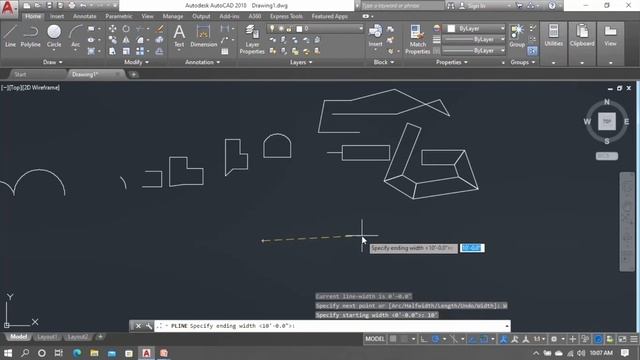Select the Table tool in Annotation panel

(x=224, y=51)
